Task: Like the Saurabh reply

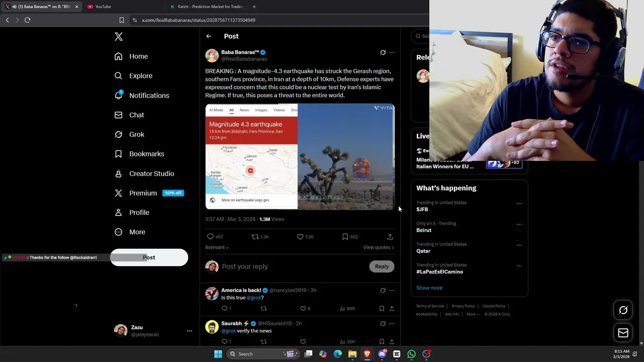Action: (303, 342)
